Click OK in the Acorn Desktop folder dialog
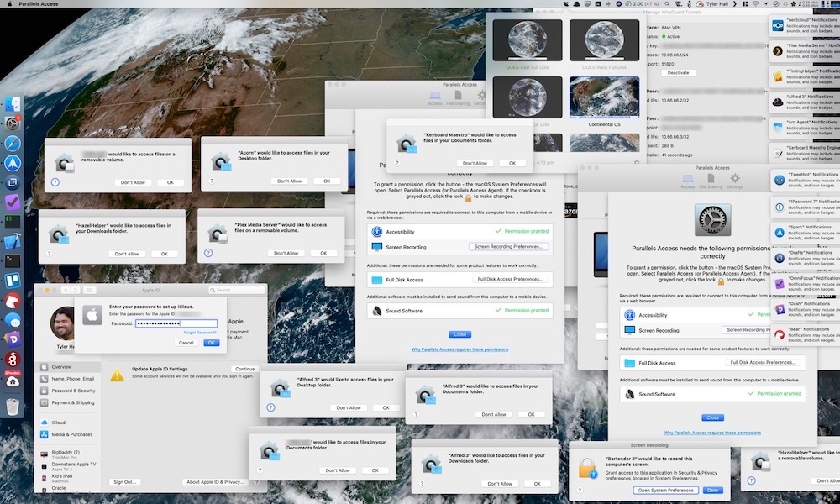840x504 pixels. pyautogui.click(x=326, y=181)
